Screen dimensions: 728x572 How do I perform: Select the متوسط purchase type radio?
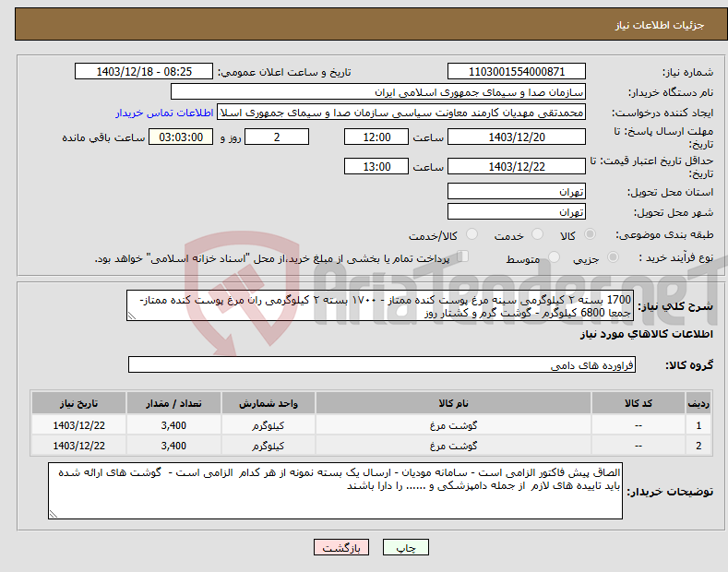[x=554, y=256]
